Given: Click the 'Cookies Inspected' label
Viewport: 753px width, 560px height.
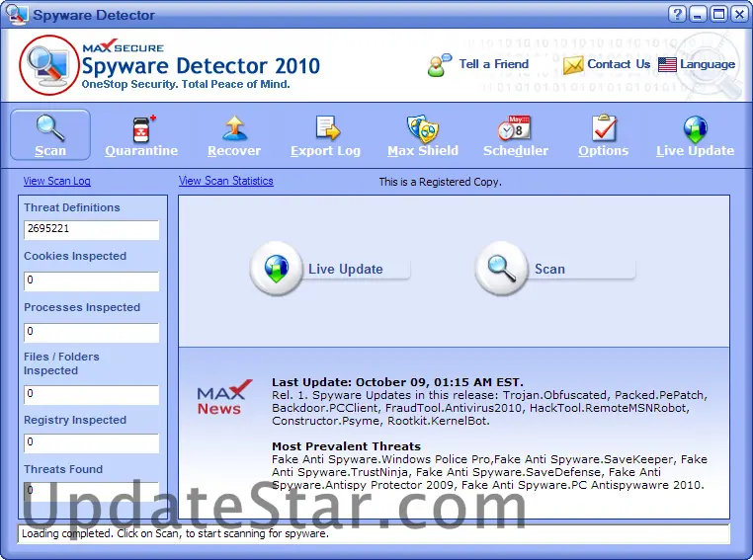Looking at the screenshot, I should (x=75, y=256).
